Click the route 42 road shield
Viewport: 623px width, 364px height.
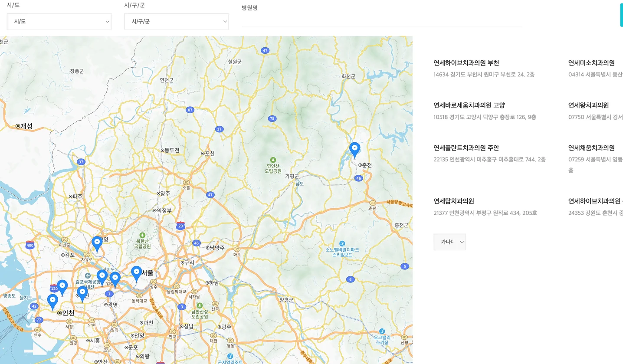click(34, 306)
